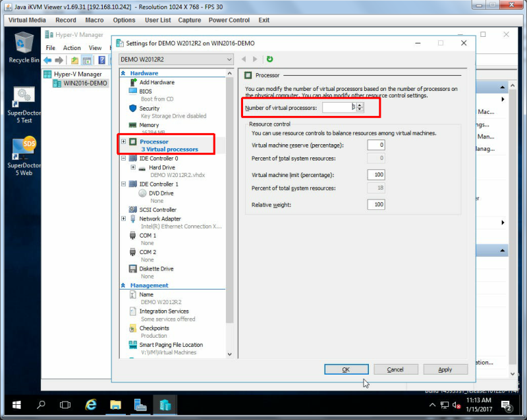
Task: Select the COM 1 port entry
Action: click(148, 236)
